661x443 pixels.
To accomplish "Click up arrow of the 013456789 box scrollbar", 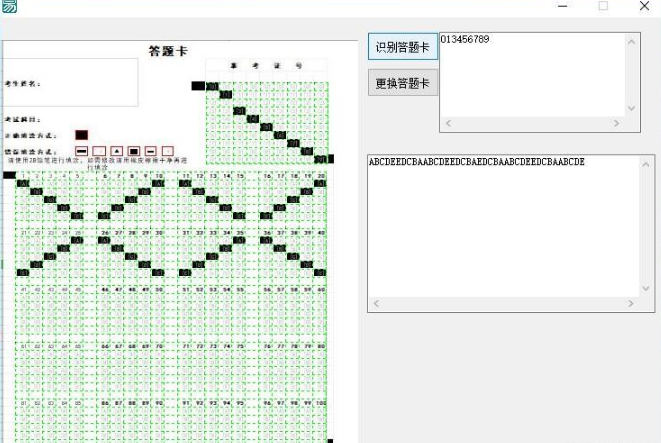I will pos(631,41).
